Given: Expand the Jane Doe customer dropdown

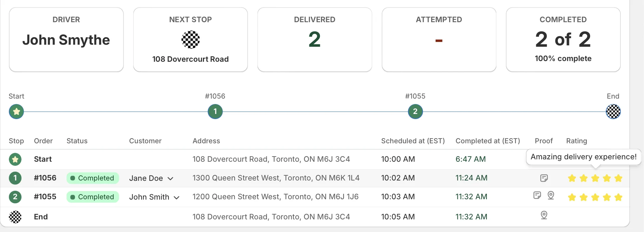Looking at the screenshot, I should [171, 178].
